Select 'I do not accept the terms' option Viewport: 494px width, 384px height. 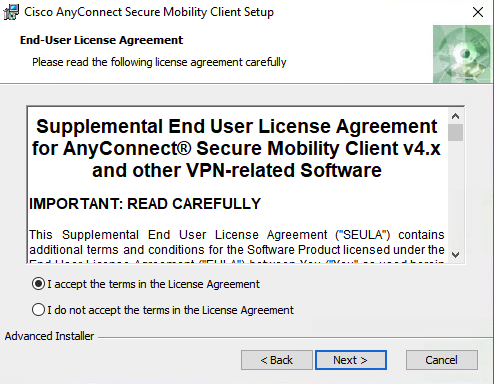click(38, 310)
